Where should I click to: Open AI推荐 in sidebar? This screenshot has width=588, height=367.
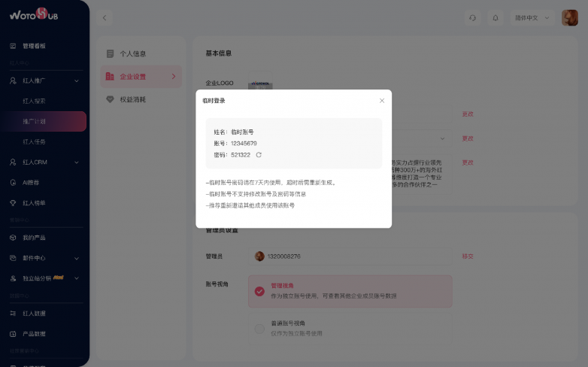[x=32, y=182]
